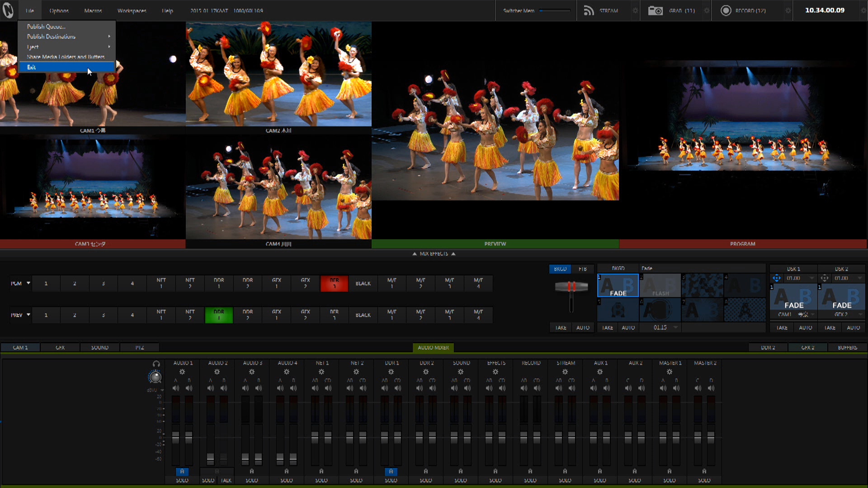Click the DSK 1 position tool icon
868x488 pixels.
pos(777,278)
